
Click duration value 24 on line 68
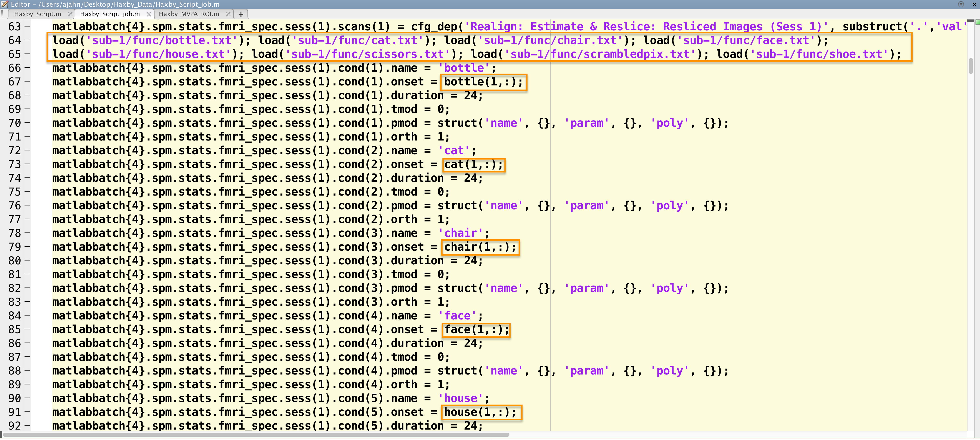(470, 96)
